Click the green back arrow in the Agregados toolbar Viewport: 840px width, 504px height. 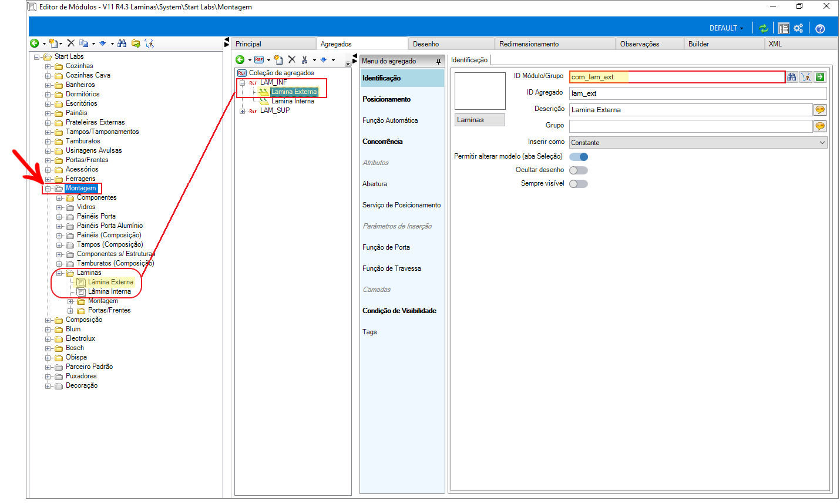(240, 60)
